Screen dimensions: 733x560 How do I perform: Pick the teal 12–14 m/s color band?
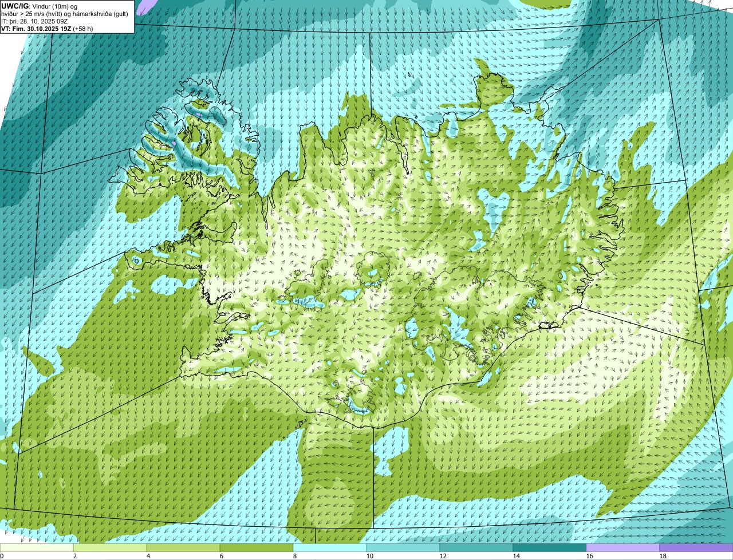pos(476,547)
